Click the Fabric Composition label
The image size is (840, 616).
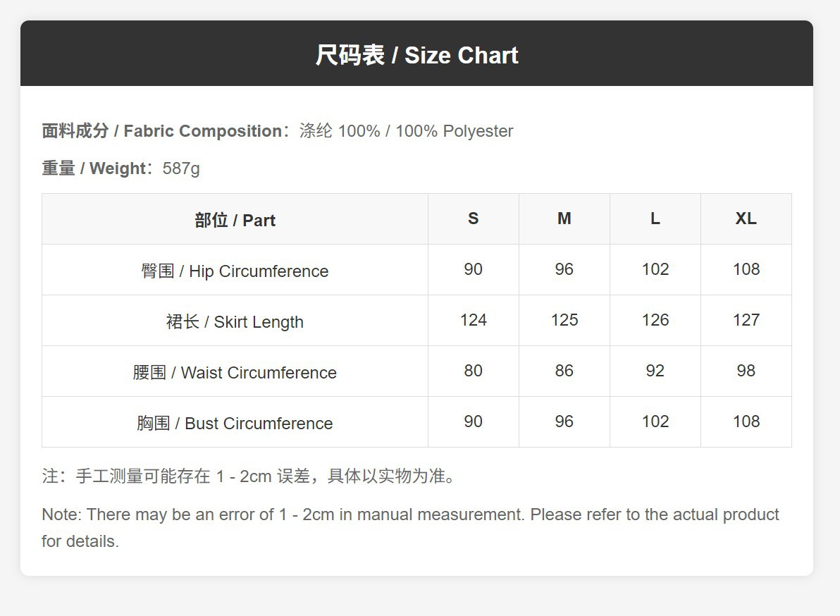point(162,131)
